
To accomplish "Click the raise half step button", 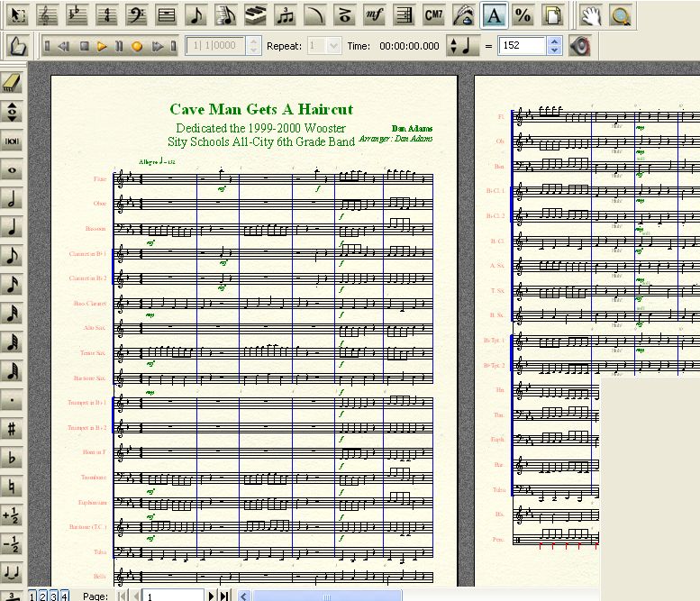I will 12,515.
